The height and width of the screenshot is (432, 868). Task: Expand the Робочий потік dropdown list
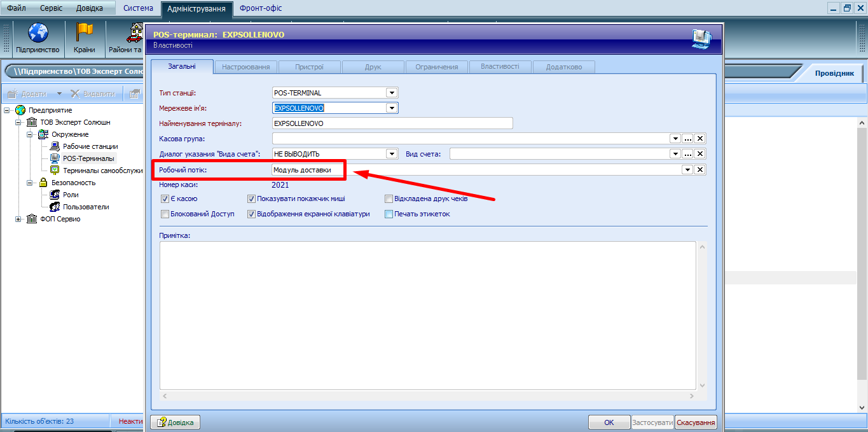click(x=687, y=170)
